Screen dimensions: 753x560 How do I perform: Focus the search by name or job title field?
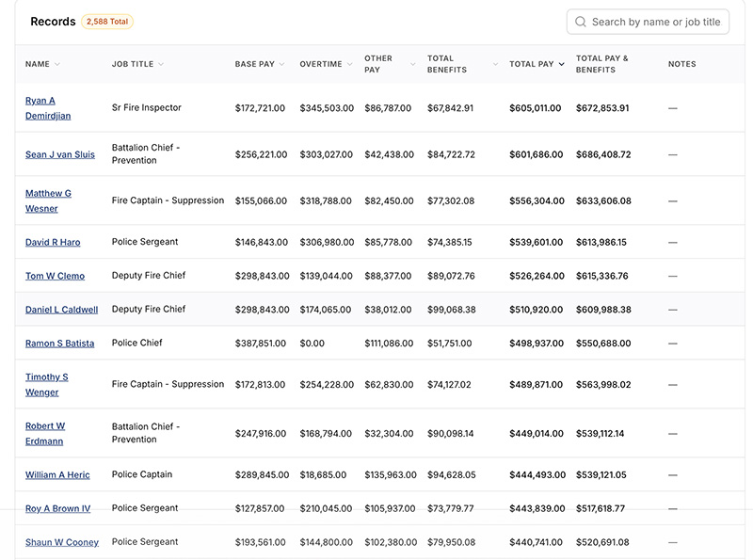pyautogui.click(x=648, y=22)
